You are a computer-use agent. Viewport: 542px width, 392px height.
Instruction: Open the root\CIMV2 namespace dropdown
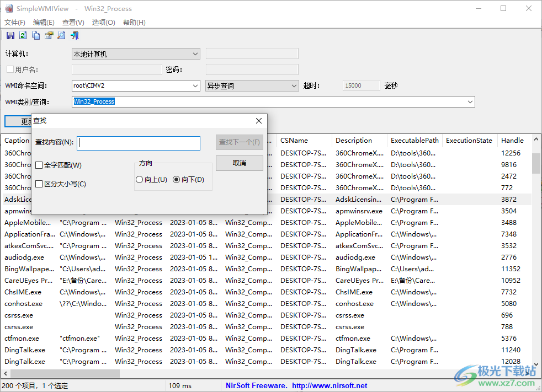click(x=195, y=85)
